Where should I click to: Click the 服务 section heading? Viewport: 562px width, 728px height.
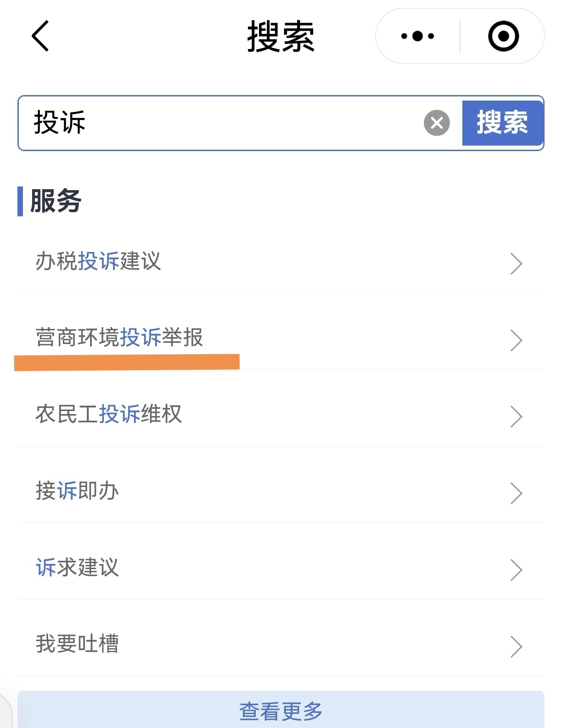[x=56, y=201]
